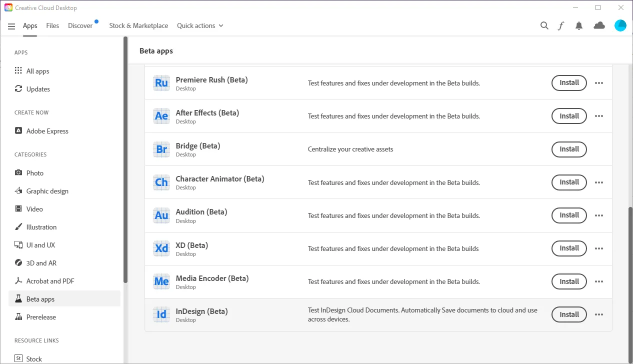The height and width of the screenshot is (364, 633).
Task: Switch to the Files tab
Action: (52, 25)
